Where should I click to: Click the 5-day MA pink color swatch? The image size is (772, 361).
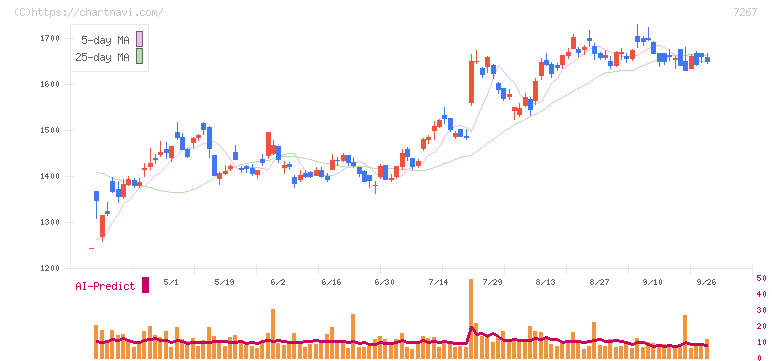[x=139, y=39]
